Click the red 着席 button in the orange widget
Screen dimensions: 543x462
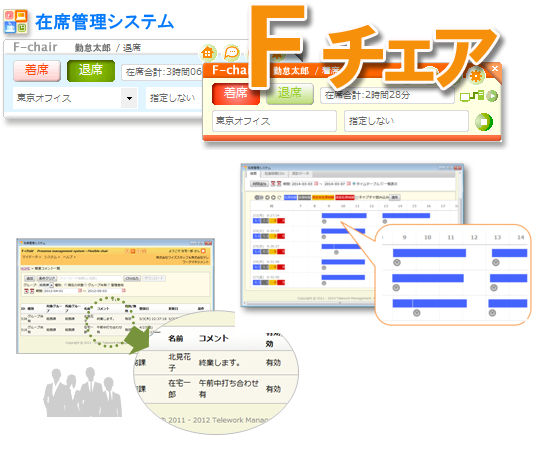236,94
